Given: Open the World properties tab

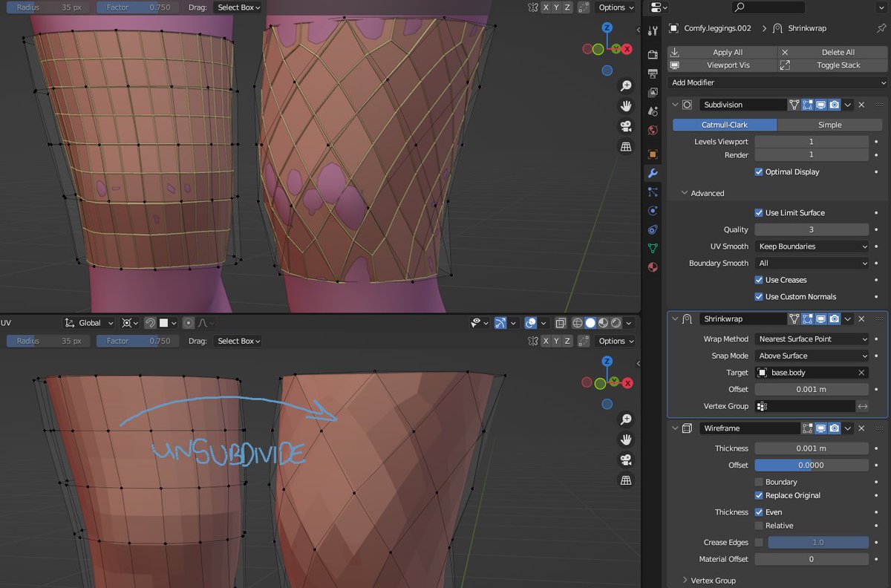Looking at the screenshot, I should point(653,131).
